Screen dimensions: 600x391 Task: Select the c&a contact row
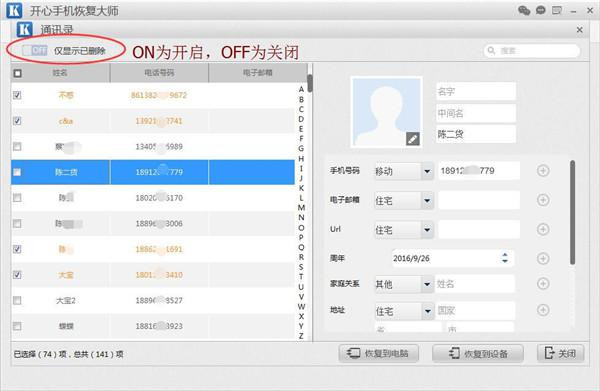(153, 121)
